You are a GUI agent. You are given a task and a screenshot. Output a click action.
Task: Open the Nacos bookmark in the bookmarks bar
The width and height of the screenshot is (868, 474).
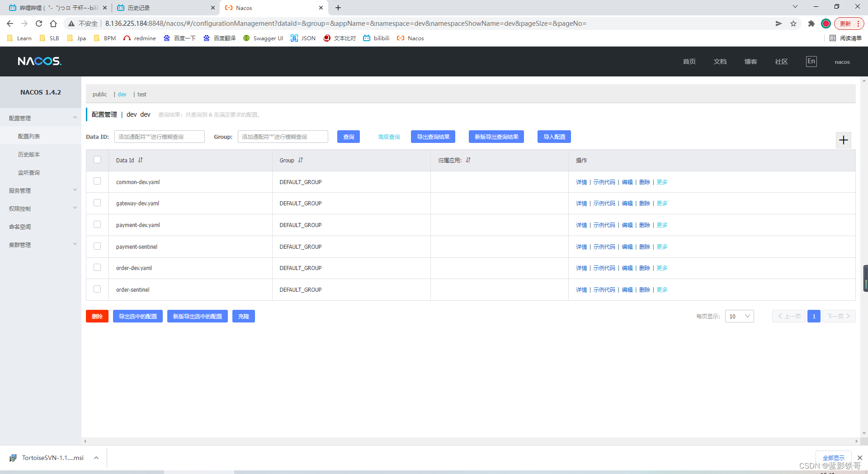click(410, 38)
